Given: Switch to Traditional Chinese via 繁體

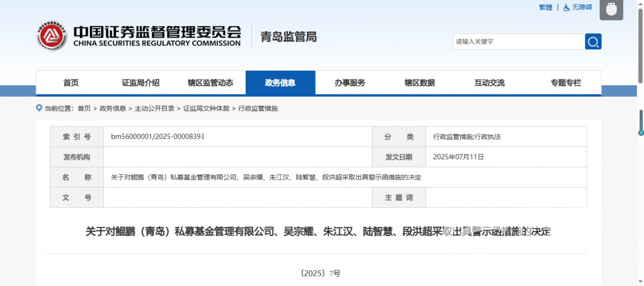Looking at the screenshot, I should coord(545,8).
